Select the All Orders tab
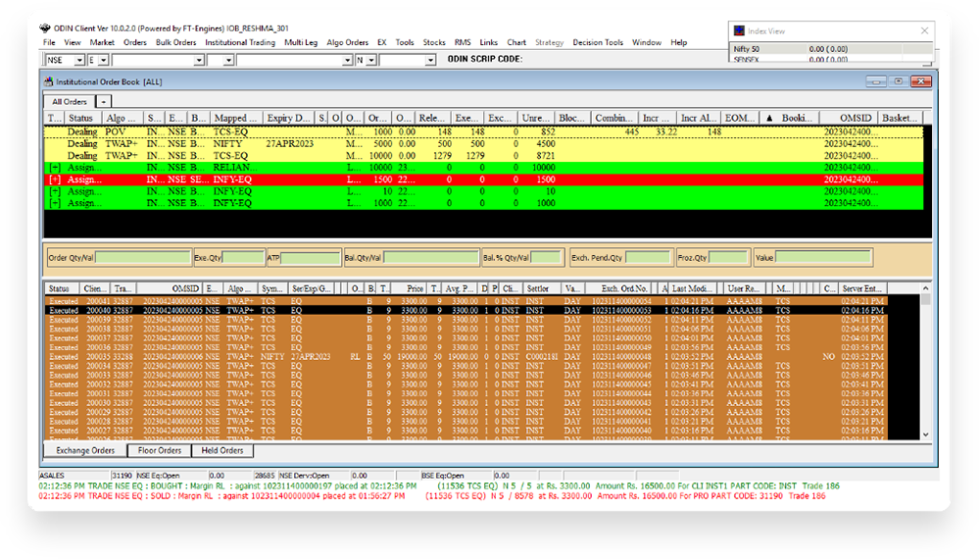The image size is (980, 560). point(70,101)
